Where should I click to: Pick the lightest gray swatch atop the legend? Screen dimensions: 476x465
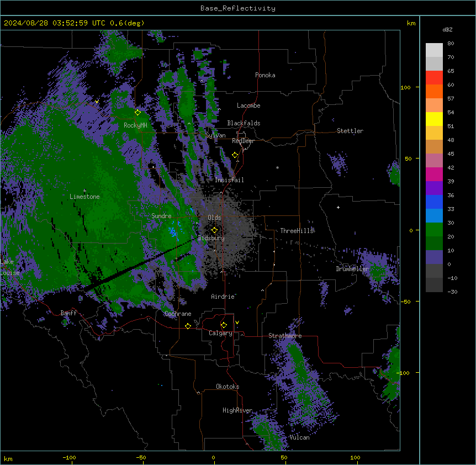434,50
